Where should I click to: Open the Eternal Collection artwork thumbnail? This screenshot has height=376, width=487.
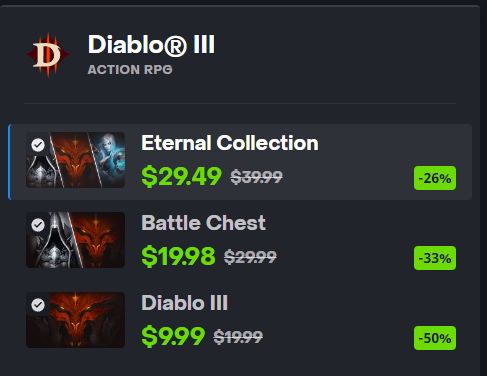pos(76,160)
